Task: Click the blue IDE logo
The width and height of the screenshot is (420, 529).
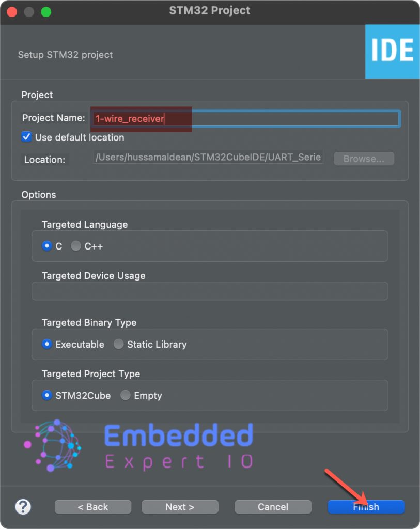Action: click(x=392, y=51)
